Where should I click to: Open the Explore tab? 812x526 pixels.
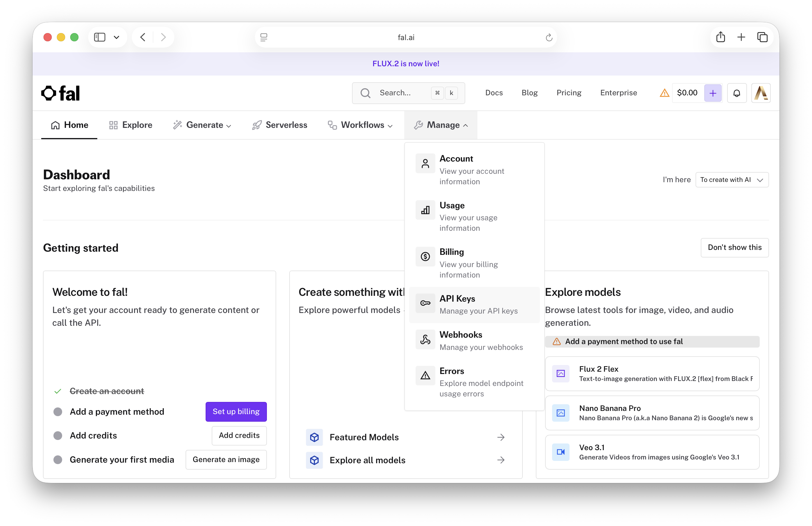[x=131, y=125]
